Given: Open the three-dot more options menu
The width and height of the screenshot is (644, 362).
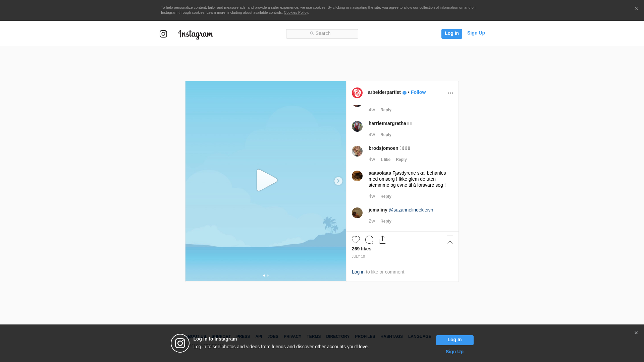Looking at the screenshot, I should point(450,93).
